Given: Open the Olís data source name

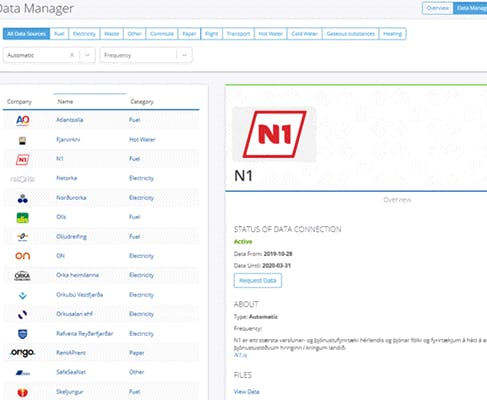Looking at the screenshot, I should click(61, 217).
